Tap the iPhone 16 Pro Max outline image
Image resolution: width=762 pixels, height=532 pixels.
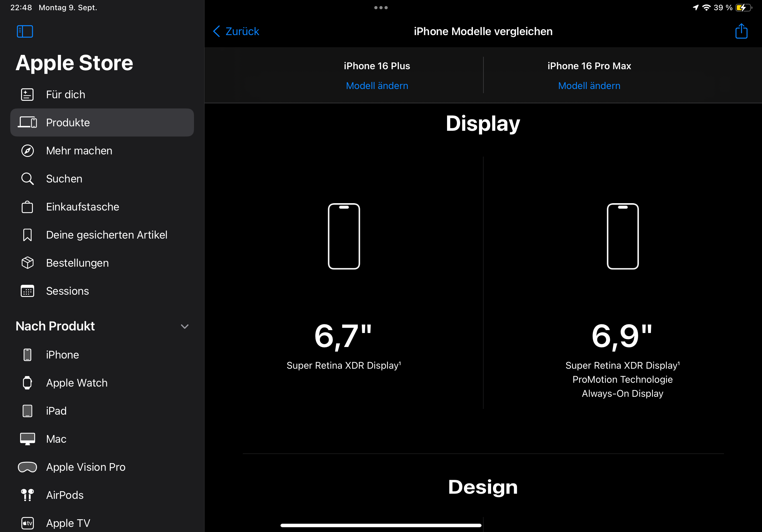(622, 236)
